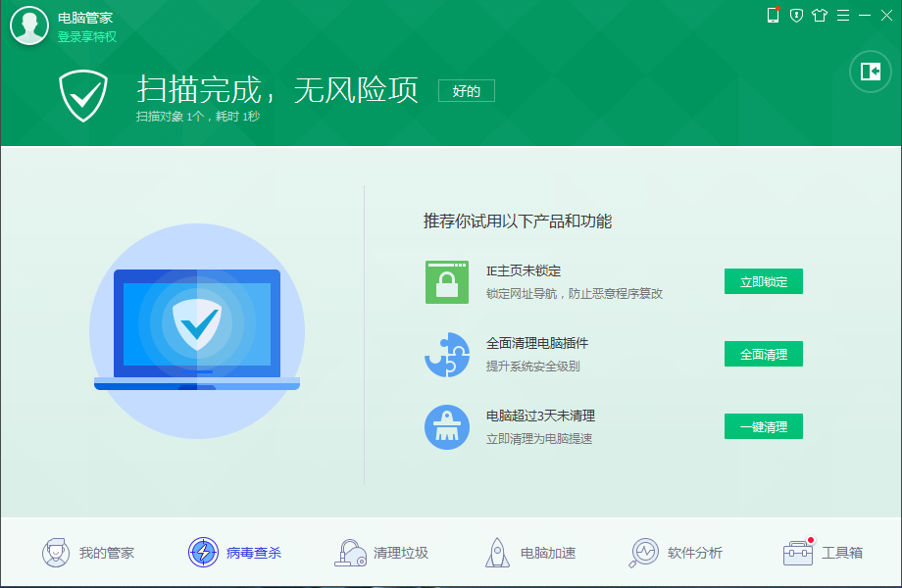Click the 立即锁定 button
The image size is (902, 588).
pos(763,281)
